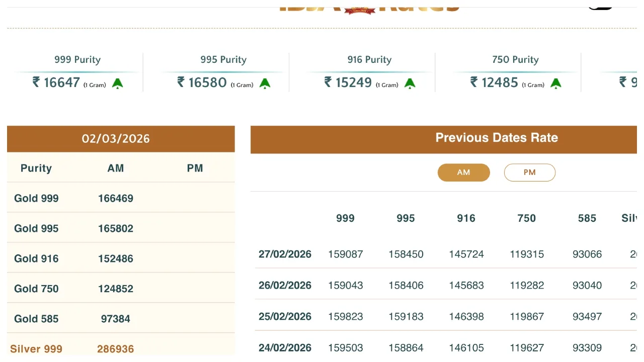Click the IBJA Rates logo emblem
The width and height of the screenshot is (644, 362).
359,9
